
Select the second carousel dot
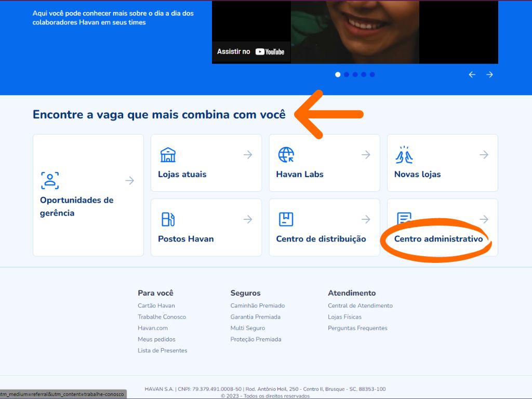[347, 75]
